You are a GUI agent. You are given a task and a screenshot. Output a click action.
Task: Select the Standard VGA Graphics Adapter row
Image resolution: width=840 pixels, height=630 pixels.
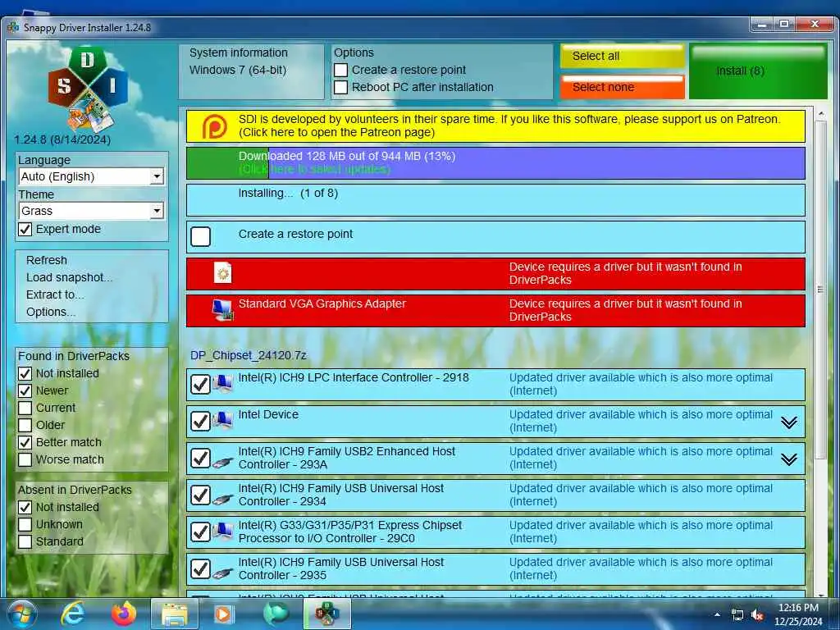pyautogui.click(x=495, y=311)
